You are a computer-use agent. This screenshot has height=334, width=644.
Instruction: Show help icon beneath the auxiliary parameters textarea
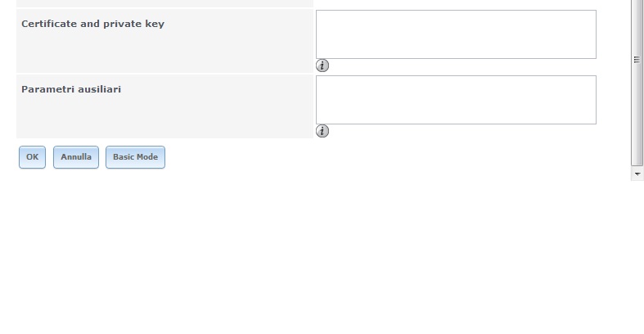coord(322,131)
